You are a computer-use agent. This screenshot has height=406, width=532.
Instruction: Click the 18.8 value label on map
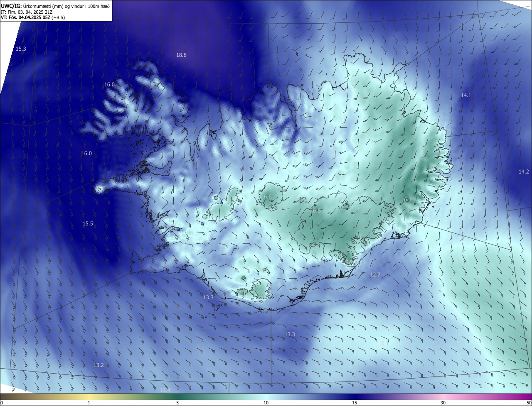181,55
